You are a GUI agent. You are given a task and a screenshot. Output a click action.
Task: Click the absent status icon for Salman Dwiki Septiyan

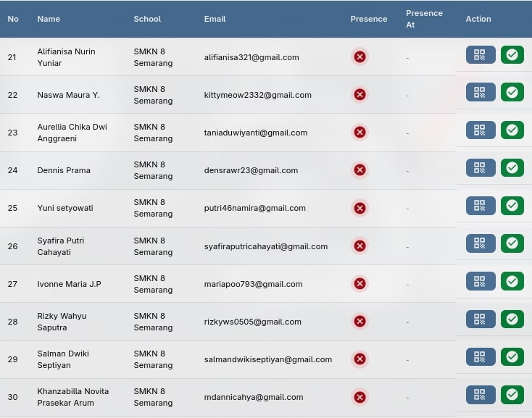[359, 359]
